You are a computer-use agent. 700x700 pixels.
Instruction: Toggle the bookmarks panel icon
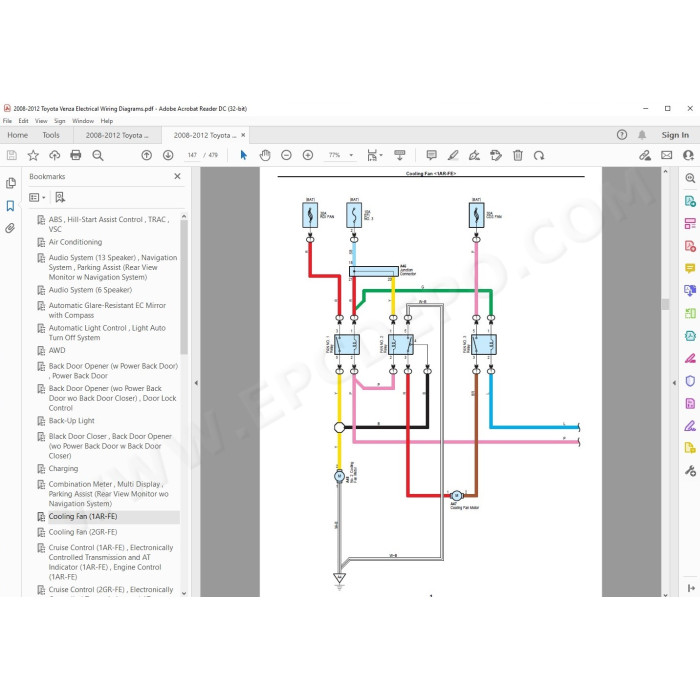10,206
